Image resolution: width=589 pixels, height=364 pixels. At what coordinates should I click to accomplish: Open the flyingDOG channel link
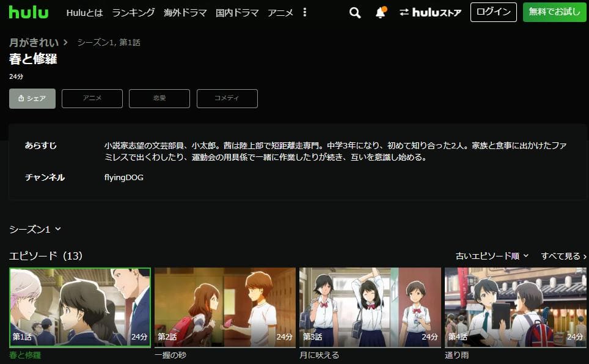(124, 177)
